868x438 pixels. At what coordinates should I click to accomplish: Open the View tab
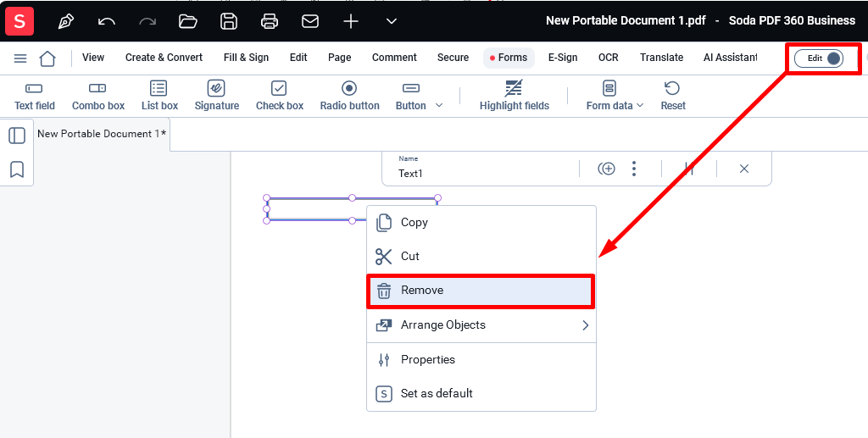click(93, 58)
